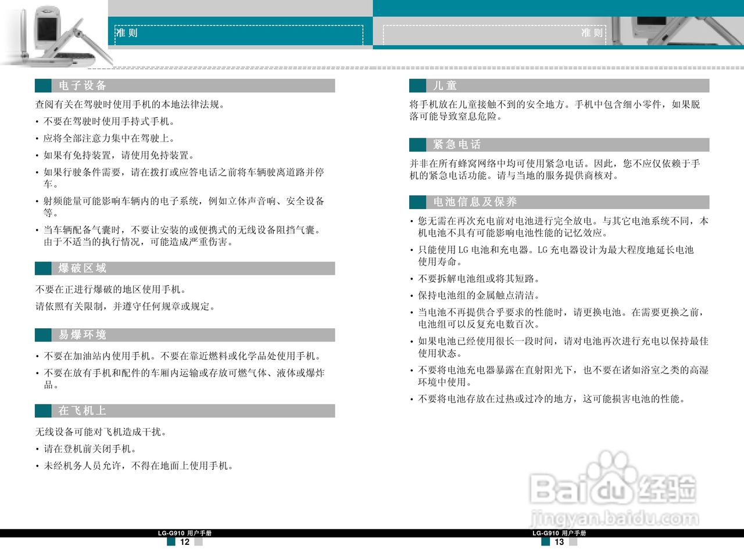Click the bullet starting 如果电池已经使用很长一段时间
The width and height of the screenshot is (744, 560).
(x=559, y=347)
